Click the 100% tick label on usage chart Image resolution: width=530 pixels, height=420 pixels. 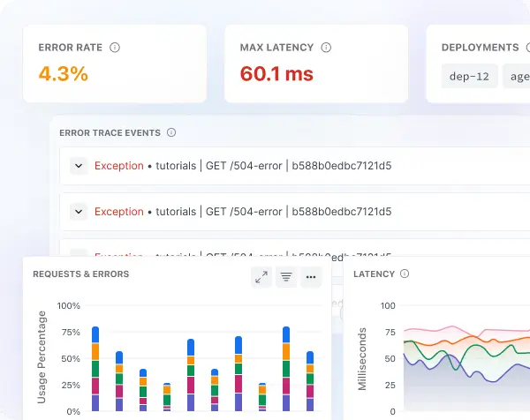click(69, 306)
